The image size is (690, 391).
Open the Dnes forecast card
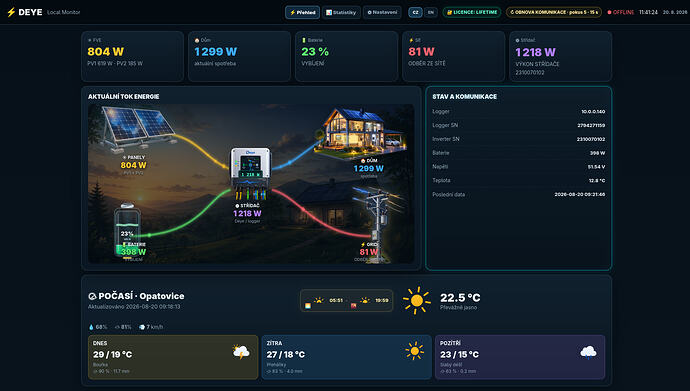[x=173, y=357]
